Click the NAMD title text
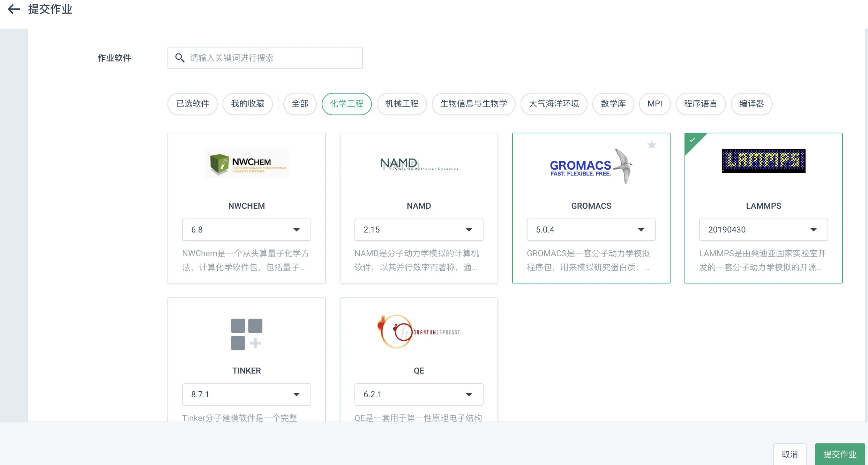868x465 pixels. [x=419, y=206]
